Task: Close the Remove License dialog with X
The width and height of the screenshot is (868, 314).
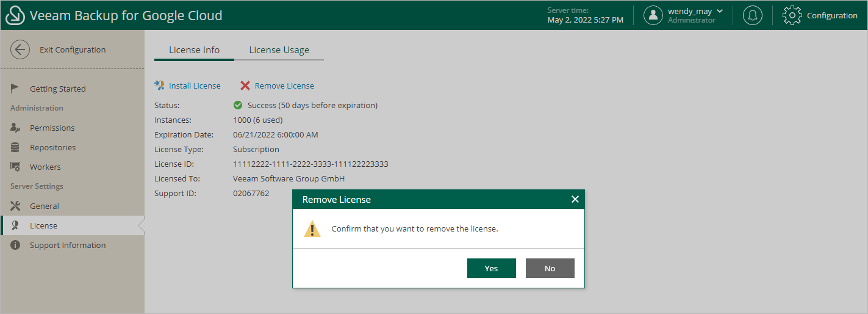Action: coord(575,199)
